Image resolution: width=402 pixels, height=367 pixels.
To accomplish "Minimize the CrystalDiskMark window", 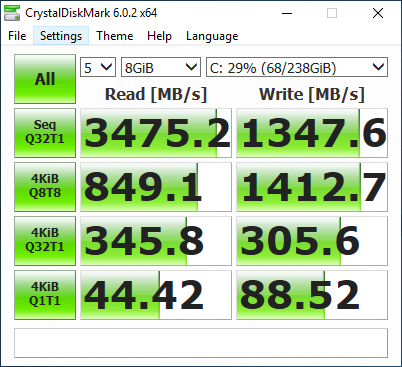I will (287, 13).
